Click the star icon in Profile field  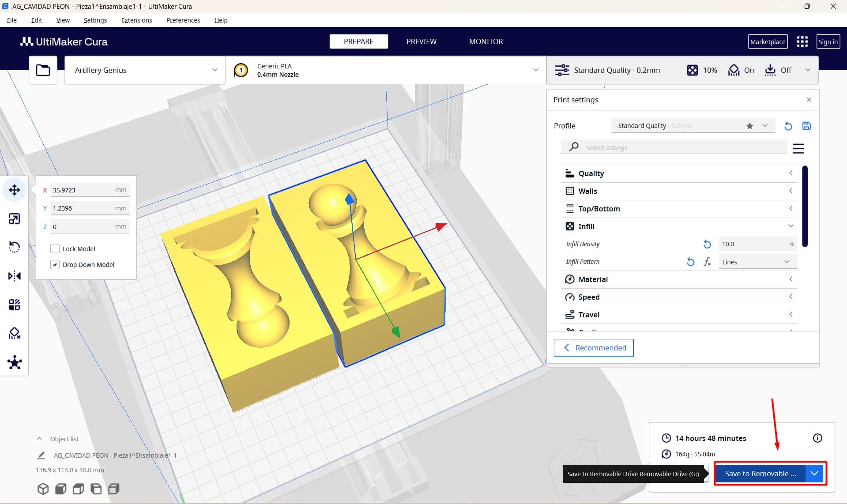point(749,126)
